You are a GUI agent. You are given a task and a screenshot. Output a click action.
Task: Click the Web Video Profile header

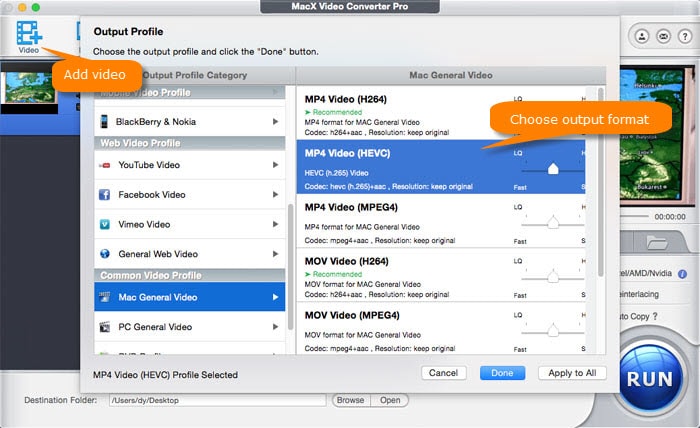[x=190, y=143]
